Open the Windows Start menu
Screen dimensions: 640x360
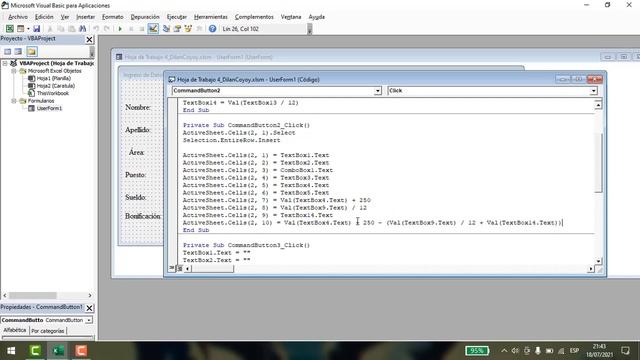pos(11,351)
